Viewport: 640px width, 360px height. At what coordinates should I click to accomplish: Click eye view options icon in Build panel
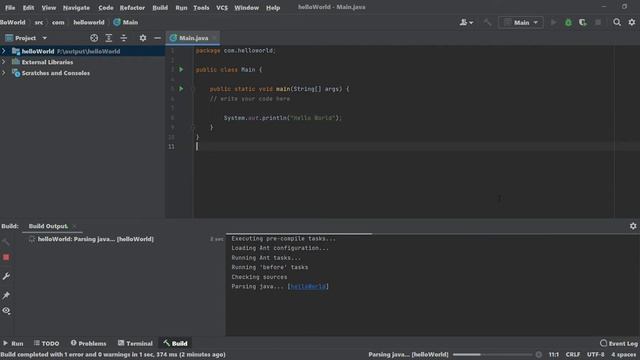[6, 311]
